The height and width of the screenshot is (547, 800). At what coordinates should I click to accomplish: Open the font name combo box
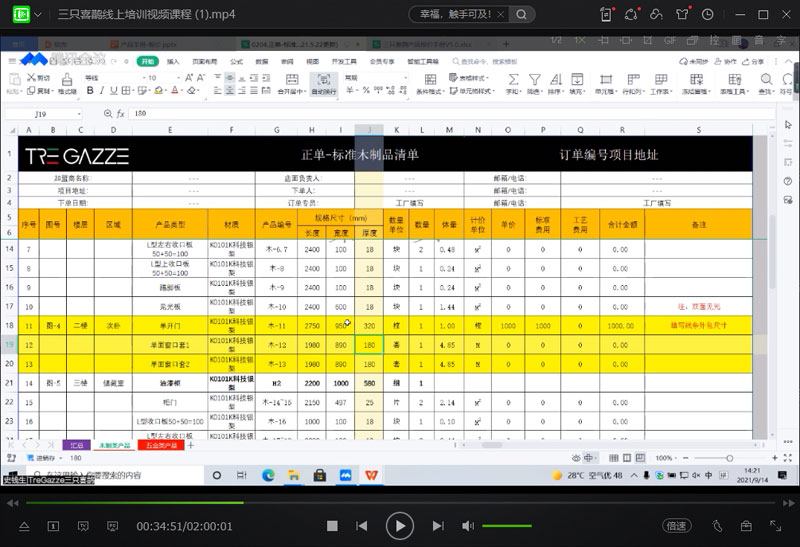click(x=115, y=78)
